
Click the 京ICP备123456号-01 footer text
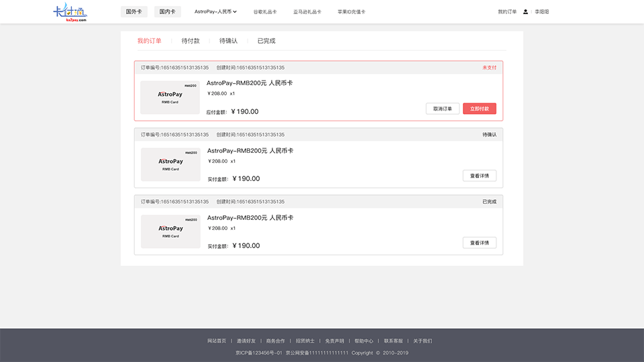pos(259,353)
